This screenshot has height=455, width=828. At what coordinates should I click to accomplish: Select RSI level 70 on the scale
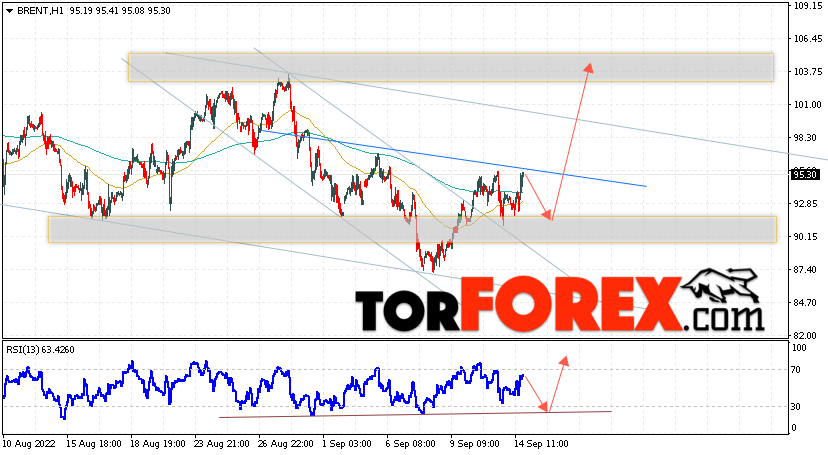(x=796, y=370)
